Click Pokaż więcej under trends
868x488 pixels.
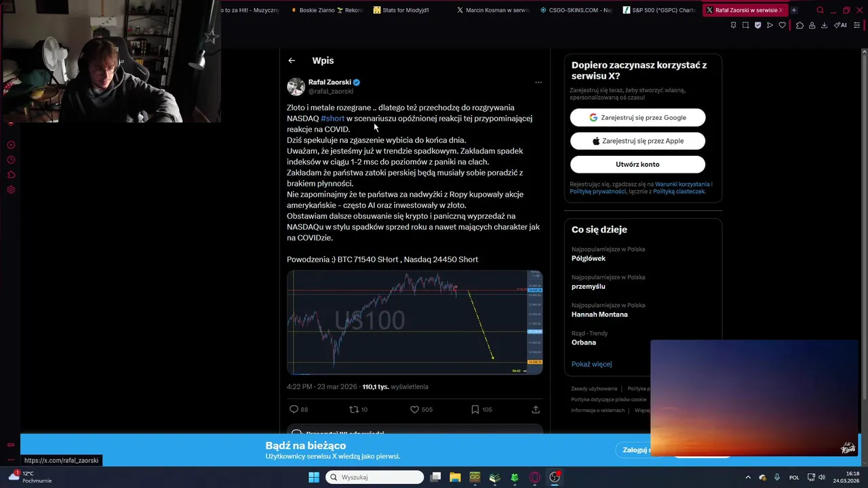(591, 364)
